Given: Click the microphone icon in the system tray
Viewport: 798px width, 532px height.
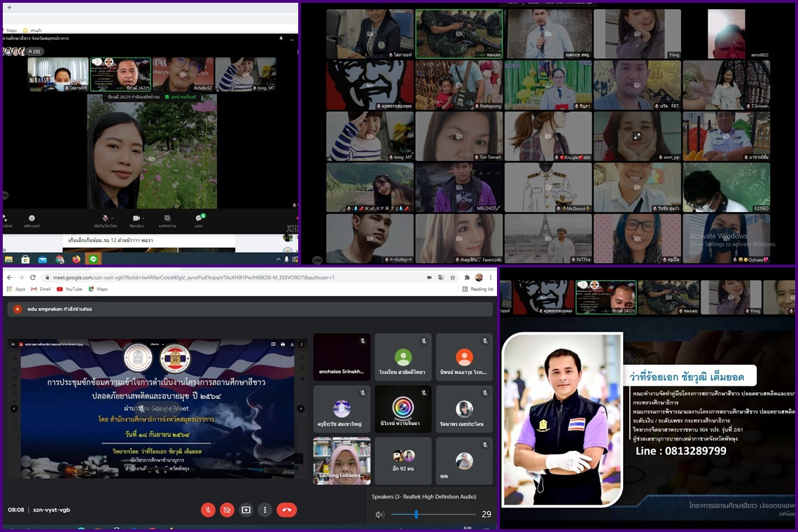Looking at the screenshot, I should [286, 260].
